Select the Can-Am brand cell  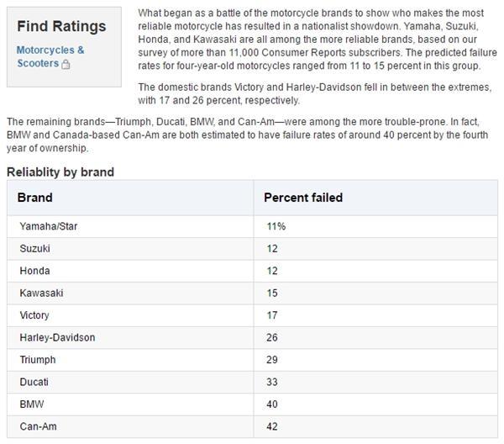pos(37,426)
